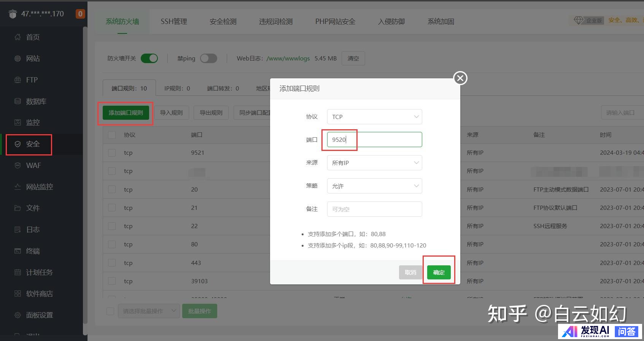Click the Terminal icon in sidebar
The image size is (644, 341).
pyautogui.click(x=17, y=251)
